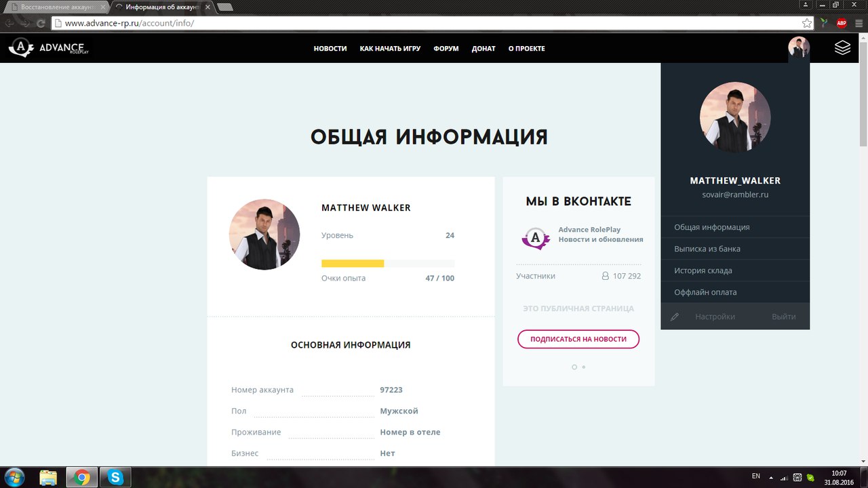Screen dimensions: 868x488
Task: Show hidden tray icons arrow
Action: tap(771, 477)
